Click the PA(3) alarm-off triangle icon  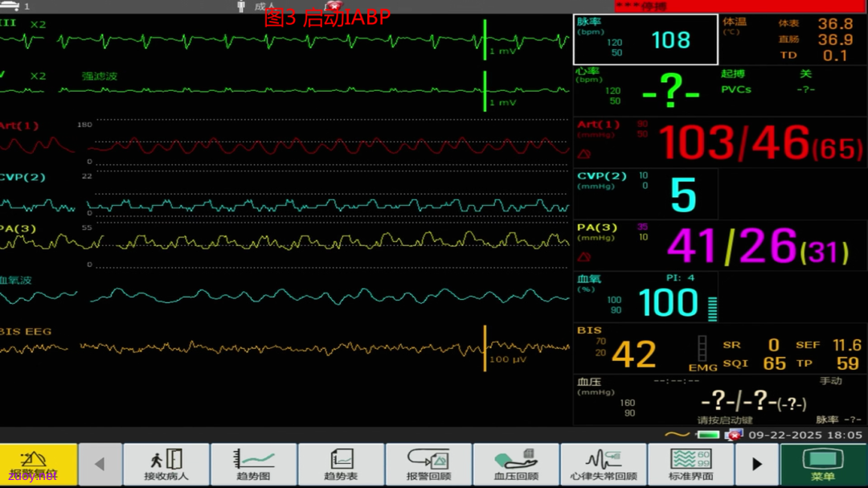pos(584,257)
